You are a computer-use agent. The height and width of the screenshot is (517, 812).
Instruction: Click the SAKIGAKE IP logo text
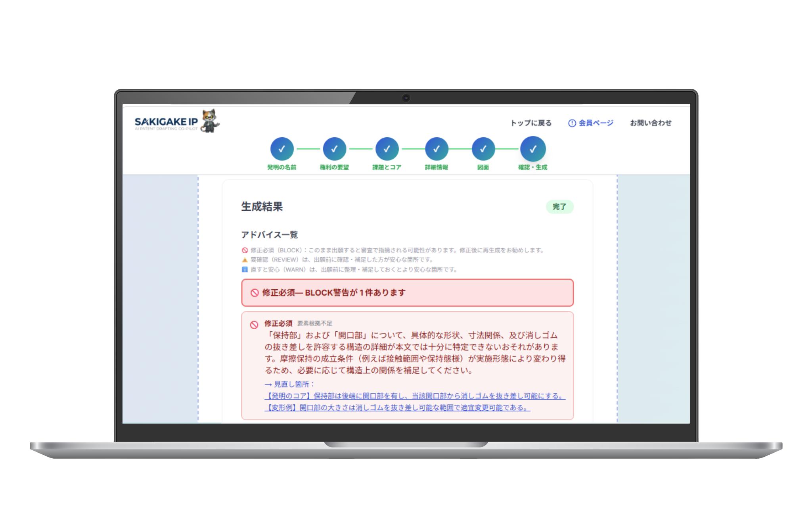pos(166,122)
